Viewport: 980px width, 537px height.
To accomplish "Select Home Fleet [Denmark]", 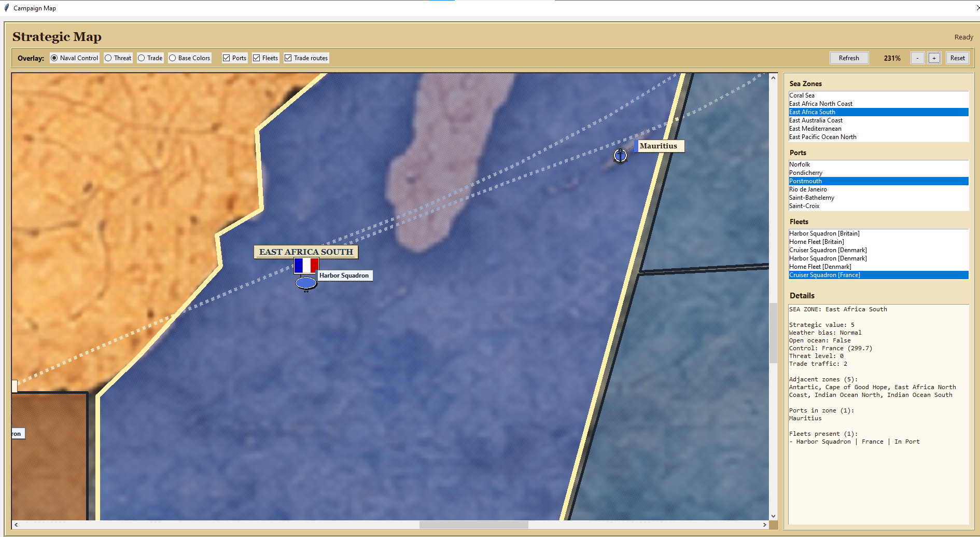I will point(878,267).
